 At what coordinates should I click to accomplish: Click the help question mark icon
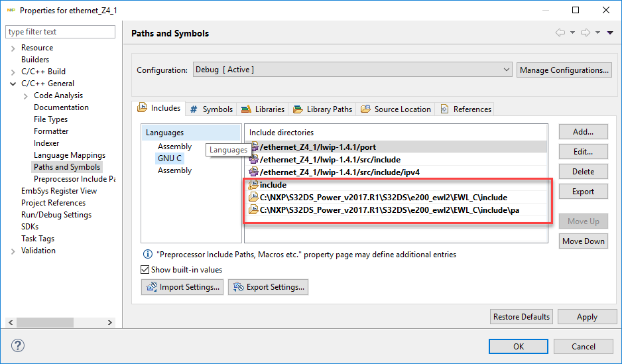18,346
